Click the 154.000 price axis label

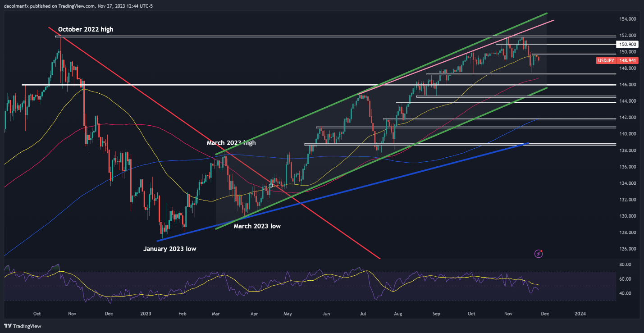pyautogui.click(x=627, y=19)
